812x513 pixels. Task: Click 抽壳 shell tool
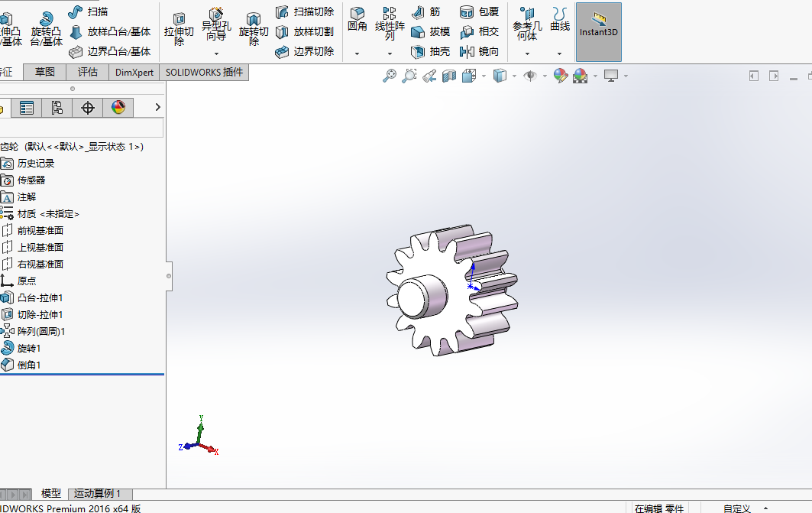[x=430, y=51]
